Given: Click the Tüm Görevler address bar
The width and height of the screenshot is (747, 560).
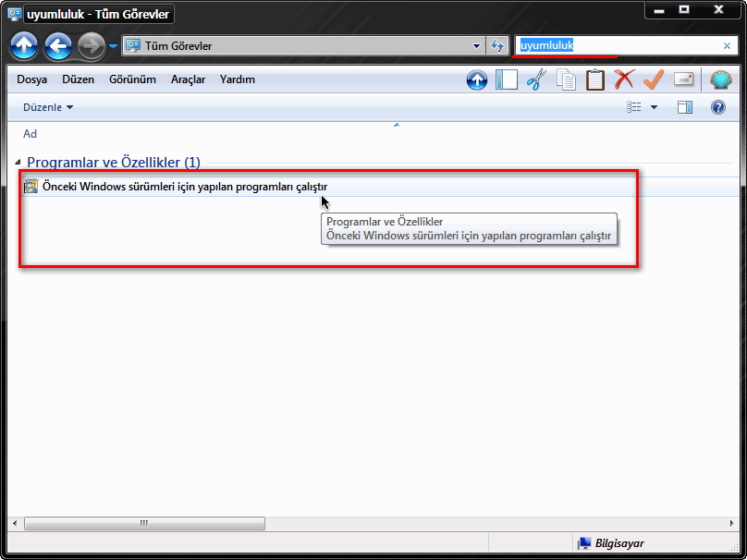Looking at the screenshot, I should 303,45.
